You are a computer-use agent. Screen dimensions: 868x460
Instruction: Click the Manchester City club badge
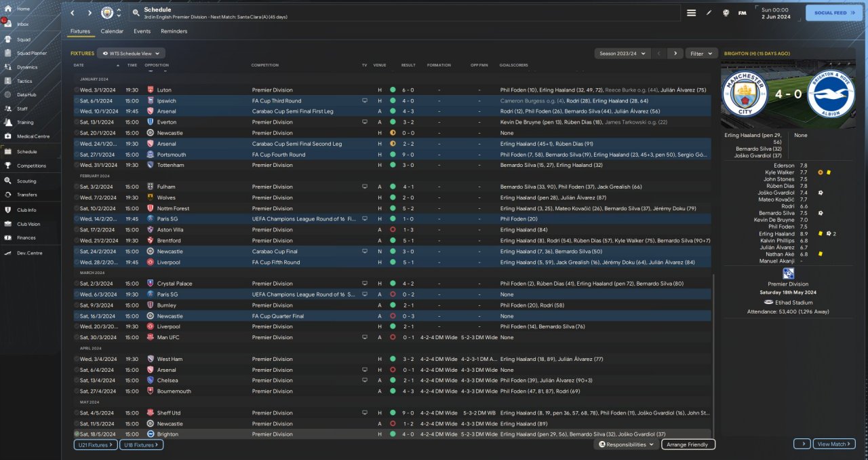click(107, 13)
